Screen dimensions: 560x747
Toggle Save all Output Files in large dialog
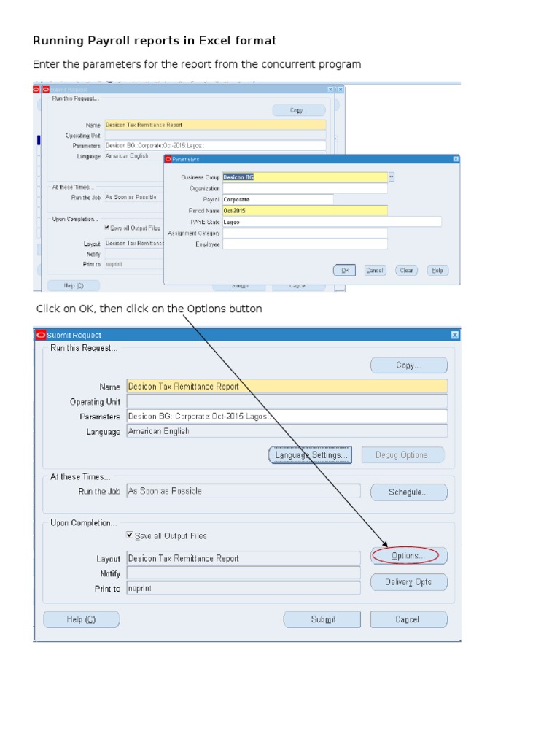[x=130, y=535]
